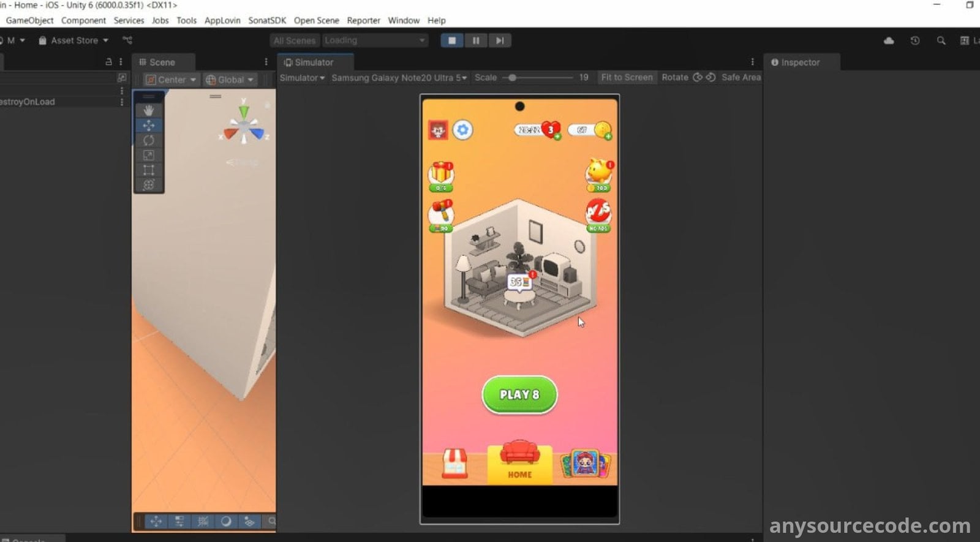Click the Fit to Screen button
Viewport: 980px width, 542px height.
[x=627, y=77]
